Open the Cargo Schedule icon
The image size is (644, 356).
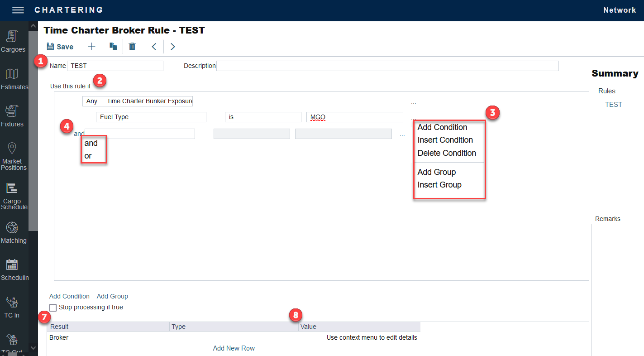tap(12, 189)
